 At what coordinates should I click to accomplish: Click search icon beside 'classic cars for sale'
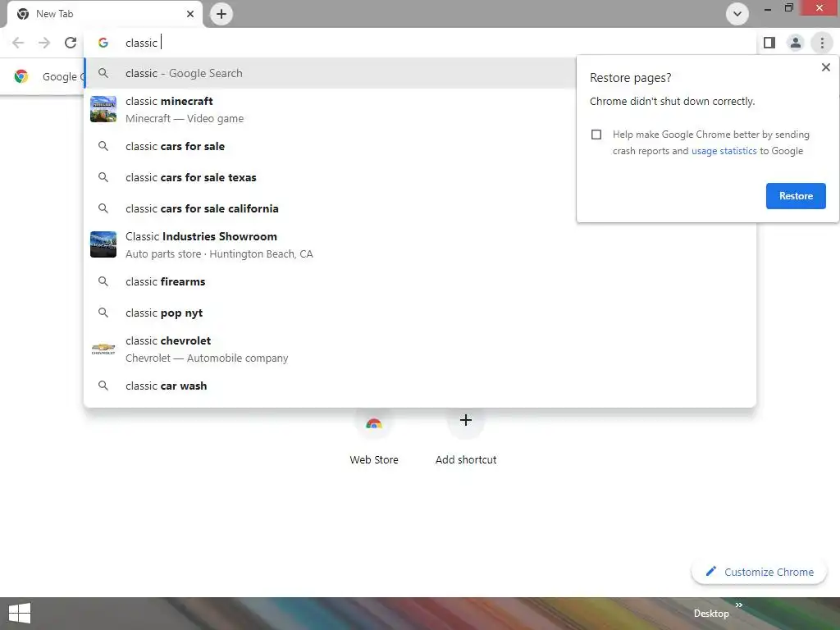click(x=103, y=146)
